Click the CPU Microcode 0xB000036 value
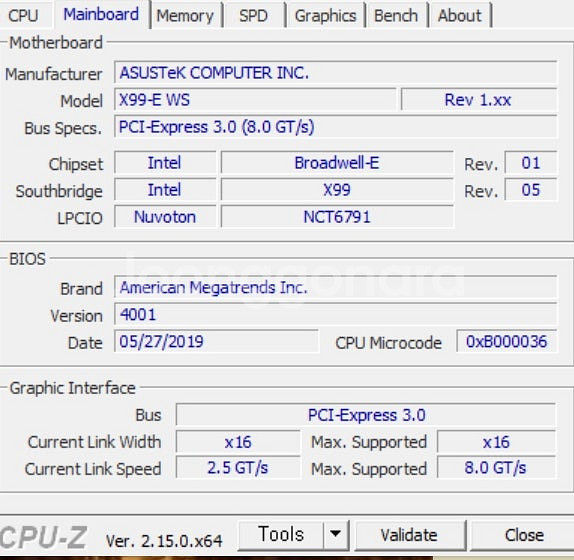Screen dimensions: 574x560 507,341
